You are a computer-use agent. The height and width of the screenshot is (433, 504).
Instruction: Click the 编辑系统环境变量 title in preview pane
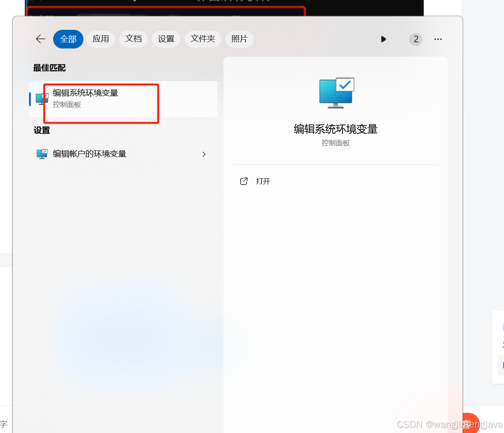pos(336,129)
